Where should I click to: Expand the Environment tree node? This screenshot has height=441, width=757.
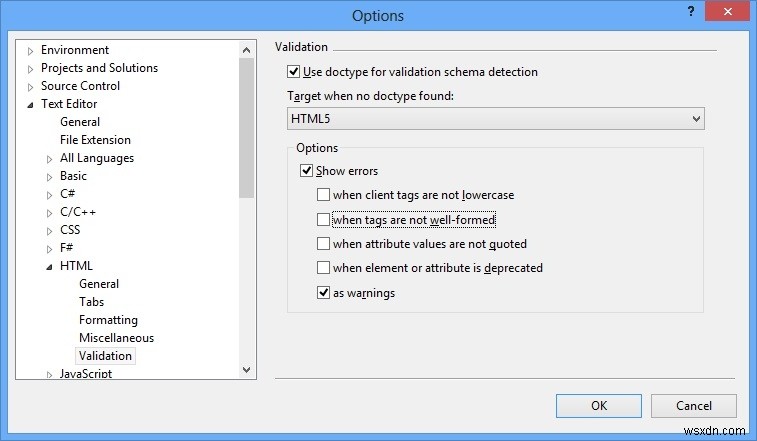pos(31,51)
